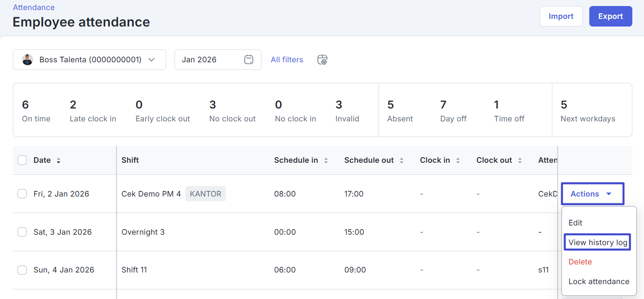Click Boss Talenta's profile avatar
The height and width of the screenshot is (299, 644).
(27, 59)
